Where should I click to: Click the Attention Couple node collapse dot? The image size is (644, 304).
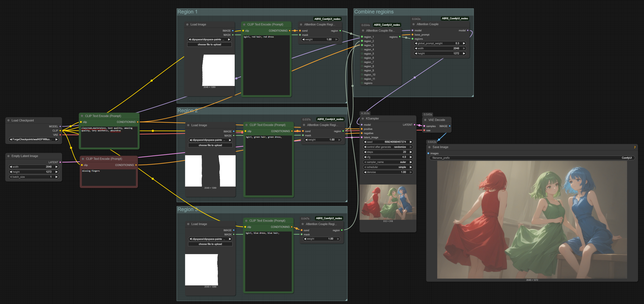tap(413, 24)
